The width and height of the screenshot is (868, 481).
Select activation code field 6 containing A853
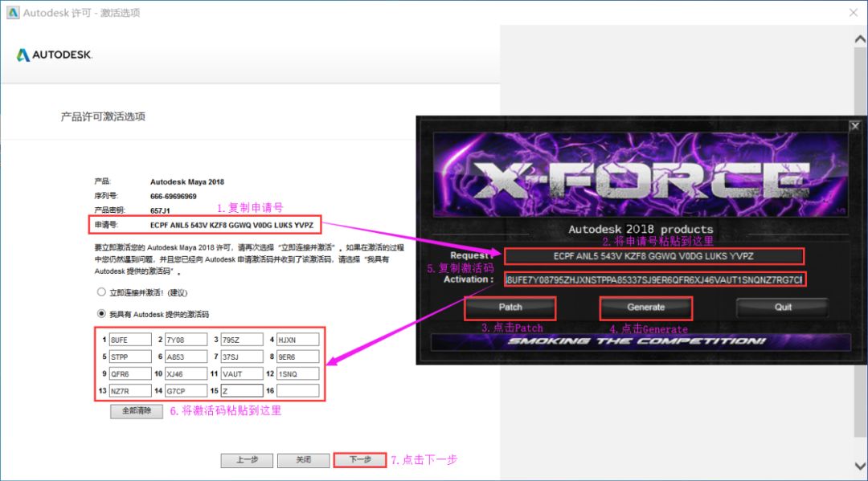(186, 357)
